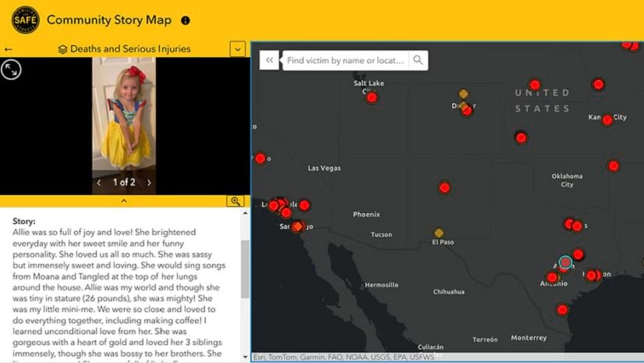Click the Chihuahua map label

448,291
